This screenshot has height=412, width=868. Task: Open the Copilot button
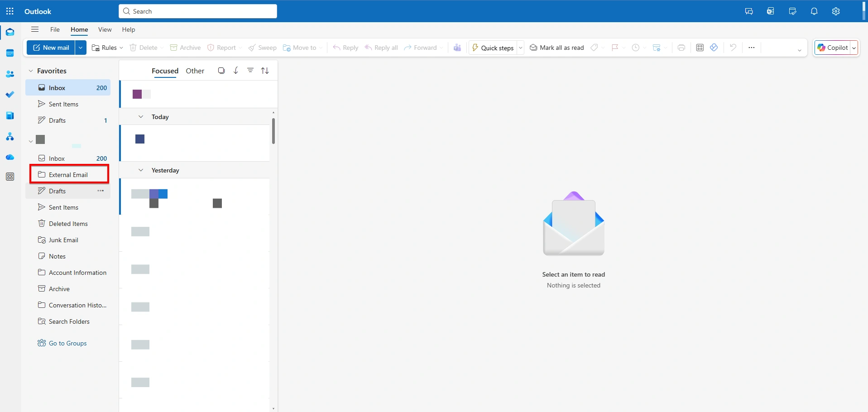(x=832, y=48)
